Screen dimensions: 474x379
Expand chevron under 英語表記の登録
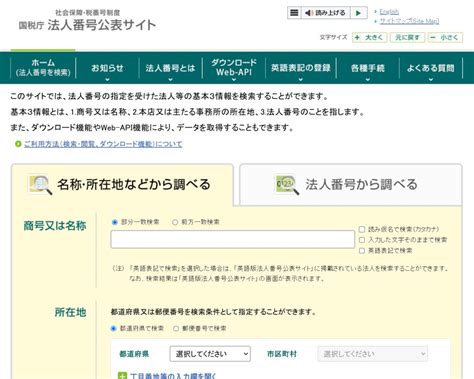301,80
